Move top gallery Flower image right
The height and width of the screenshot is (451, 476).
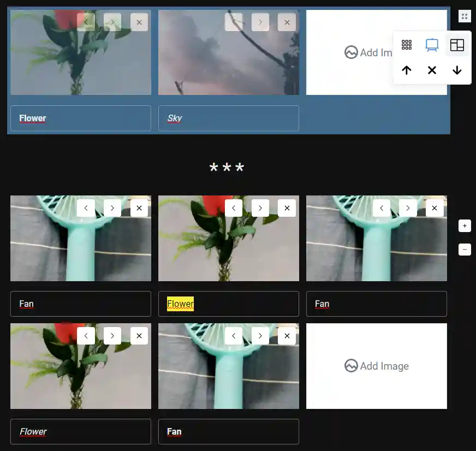[112, 22]
